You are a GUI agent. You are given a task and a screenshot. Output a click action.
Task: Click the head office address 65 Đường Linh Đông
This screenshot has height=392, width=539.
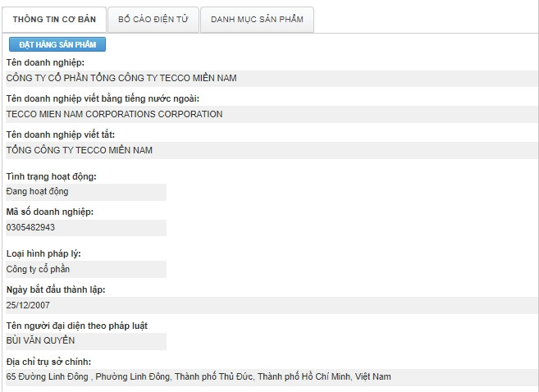tap(198, 376)
